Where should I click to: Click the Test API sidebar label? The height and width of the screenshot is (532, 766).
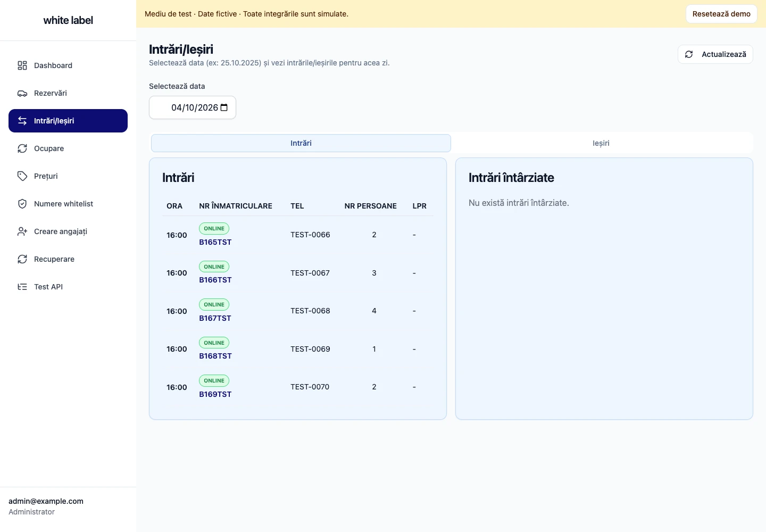48,287
